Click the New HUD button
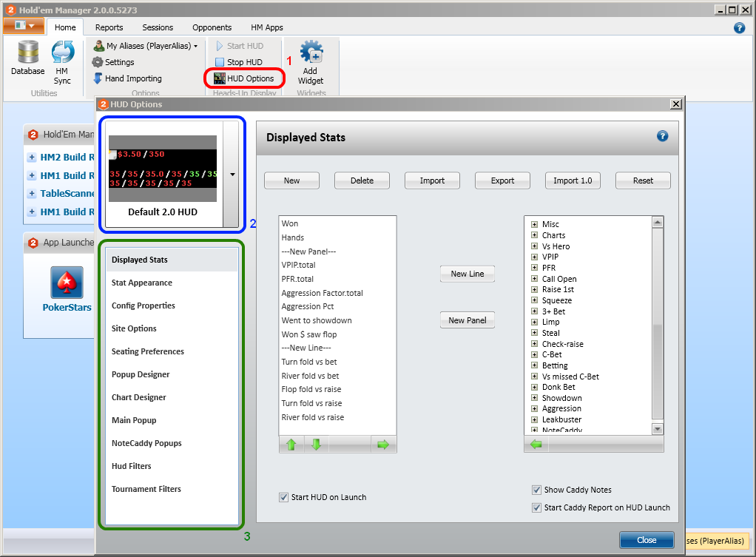This screenshot has width=756, height=557. coord(291,180)
